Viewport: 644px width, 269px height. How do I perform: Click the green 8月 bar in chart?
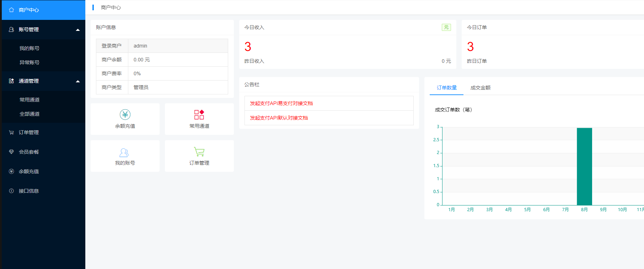click(x=584, y=166)
